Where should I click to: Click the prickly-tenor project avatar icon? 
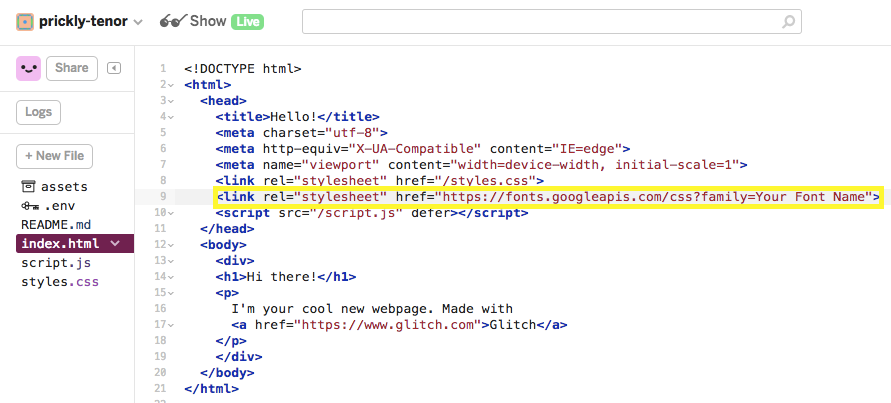coord(24,22)
